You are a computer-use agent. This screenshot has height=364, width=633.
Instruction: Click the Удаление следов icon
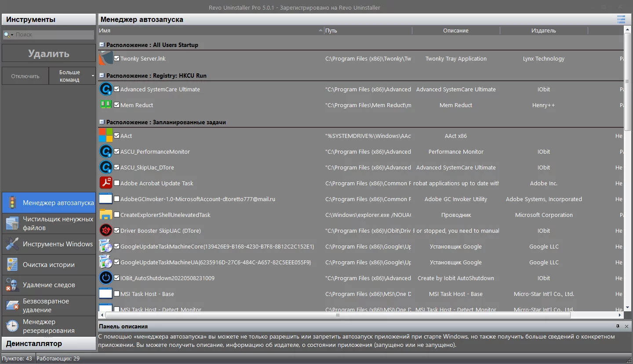(x=12, y=285)
